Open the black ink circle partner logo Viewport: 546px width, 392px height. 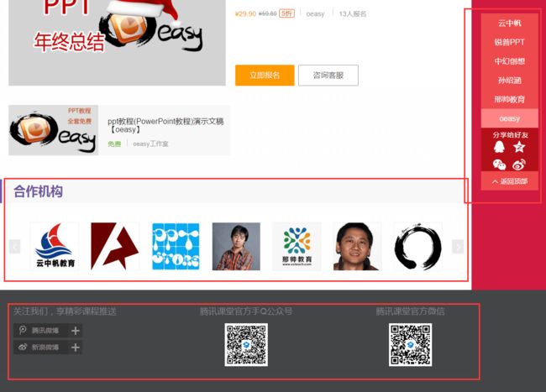click(417, 246)
